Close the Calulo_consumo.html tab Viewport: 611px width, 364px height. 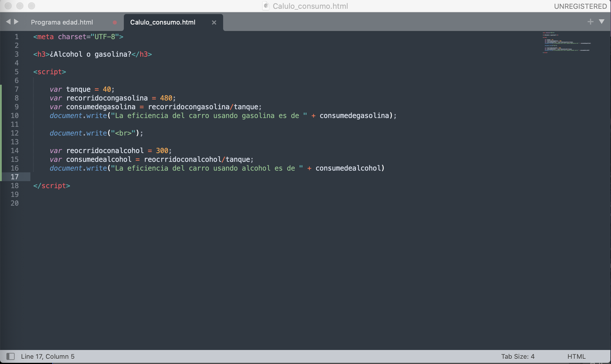(x=214, y=22)
